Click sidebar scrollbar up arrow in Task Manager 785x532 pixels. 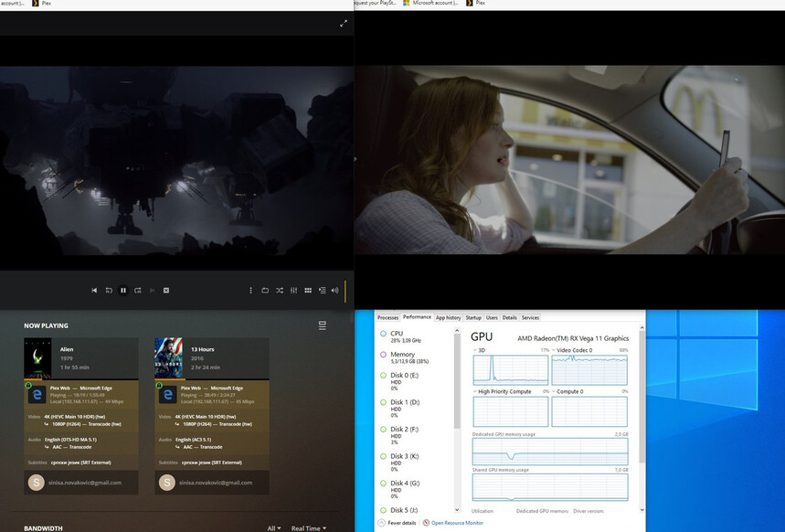click(x=457, y=331)
